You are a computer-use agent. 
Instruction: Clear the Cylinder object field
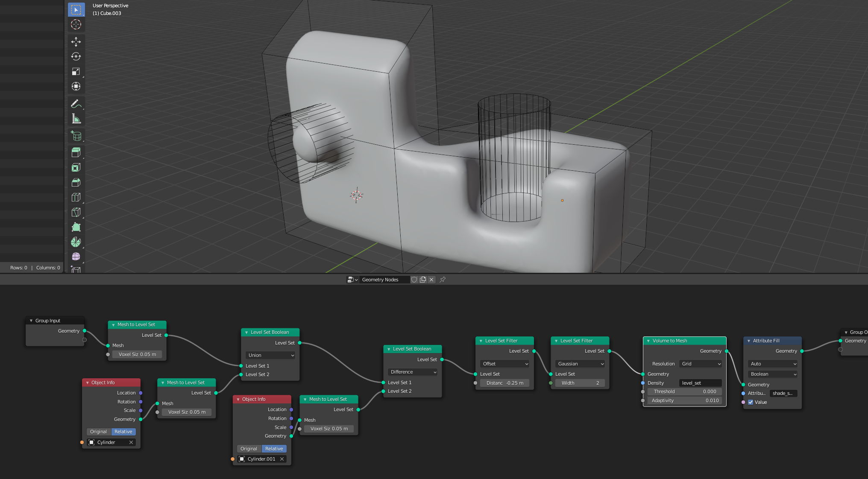click(131, 442)
